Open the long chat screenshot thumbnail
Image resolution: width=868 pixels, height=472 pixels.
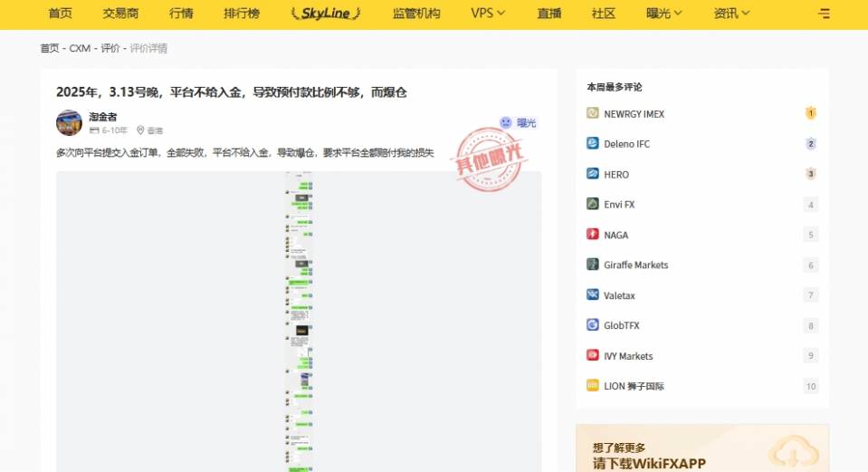[x=299, y=322]
